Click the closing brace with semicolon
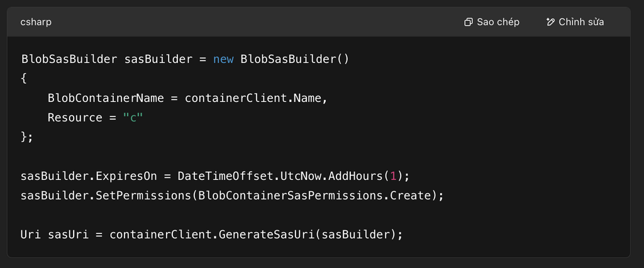Viewport: 644px width, 268px height. click(27, 137)
